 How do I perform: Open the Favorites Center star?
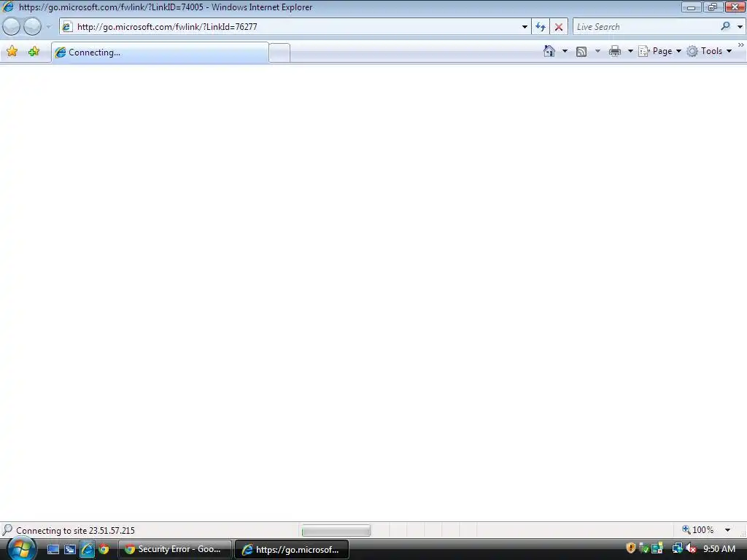12,52
